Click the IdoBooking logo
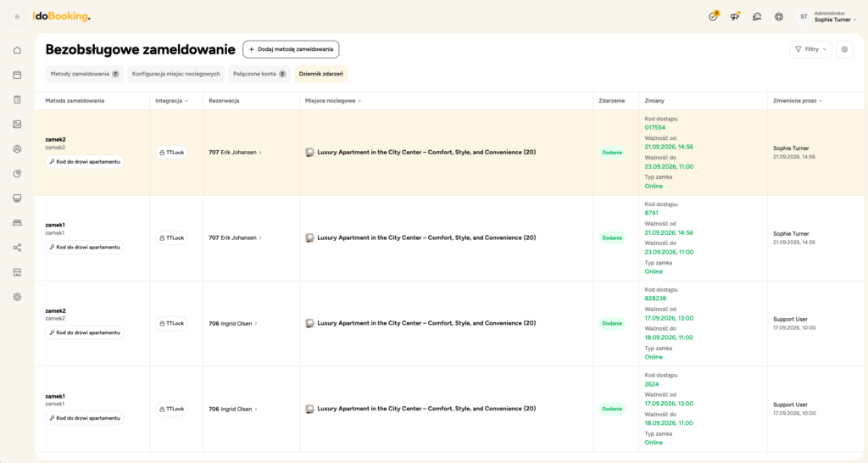This screenshot has height=463, width=868. [61, 16]
